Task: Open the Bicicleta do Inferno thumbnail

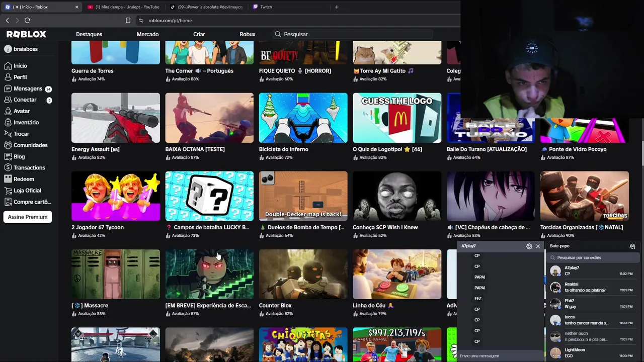Action: click(303, 118)
